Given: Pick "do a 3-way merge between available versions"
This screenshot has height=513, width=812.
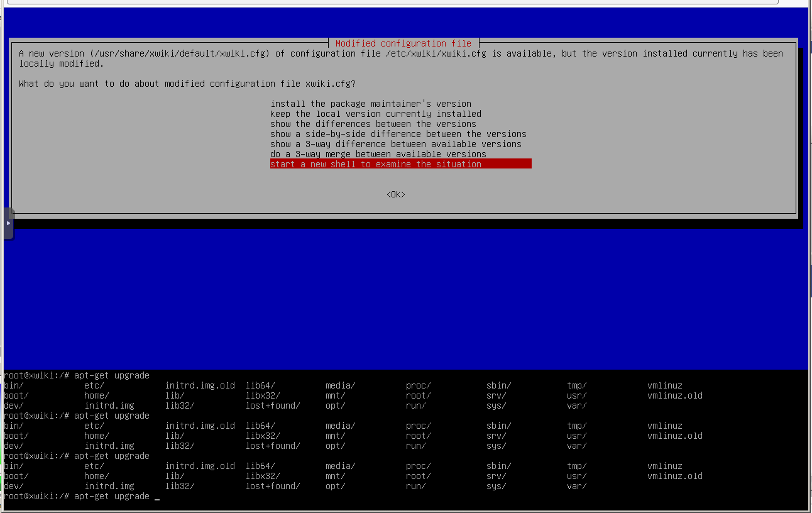Looking at the screenshot, I should coord(378,154).
